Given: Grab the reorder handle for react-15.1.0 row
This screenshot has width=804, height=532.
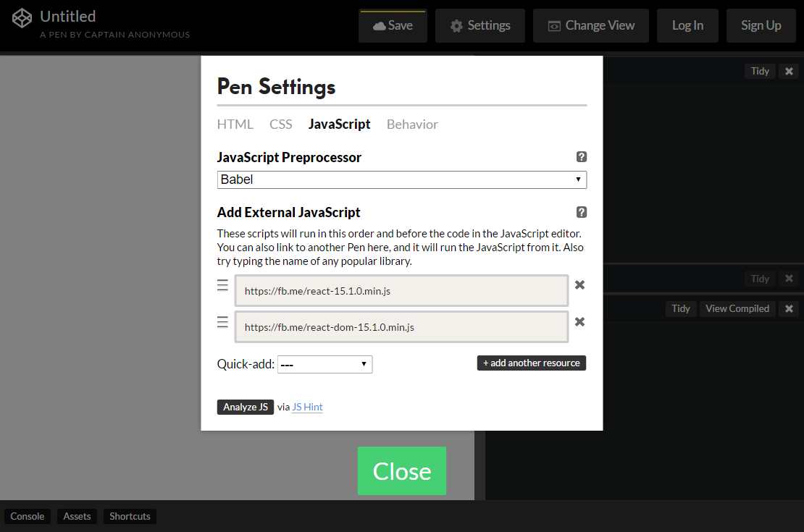Looking at the screenshot, I should click(222, 285).
